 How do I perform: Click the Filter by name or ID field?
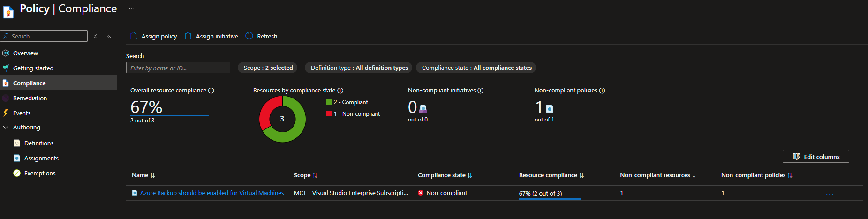pos(178,68)
